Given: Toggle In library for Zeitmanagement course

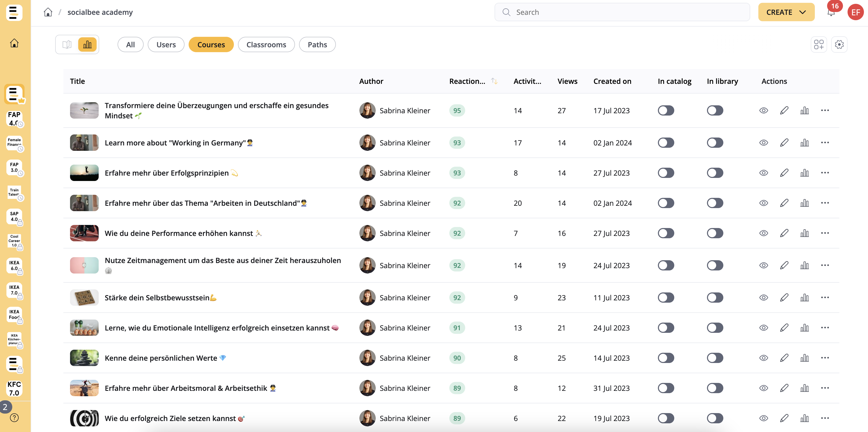Looking at the screenshot, I should coord(715,266).
